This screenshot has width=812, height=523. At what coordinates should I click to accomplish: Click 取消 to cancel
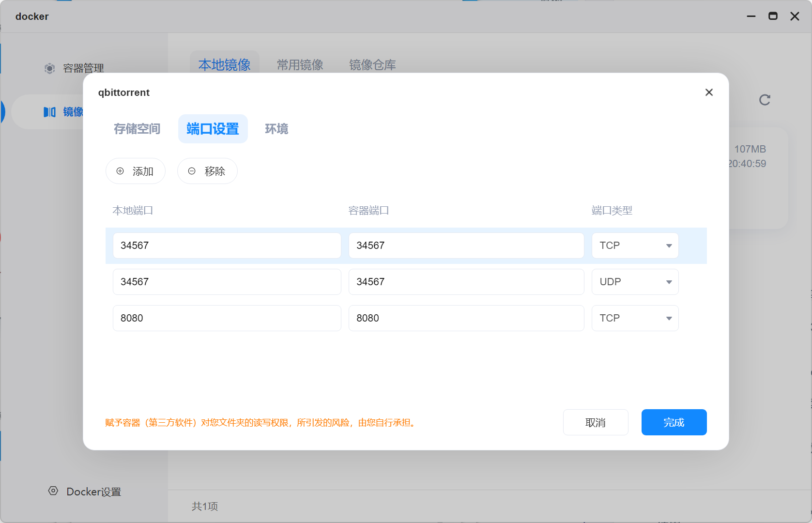tap(596, 422)
